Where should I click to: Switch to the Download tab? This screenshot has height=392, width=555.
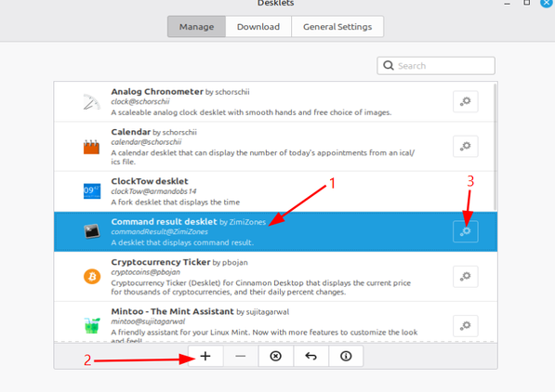tap(258, 27)
